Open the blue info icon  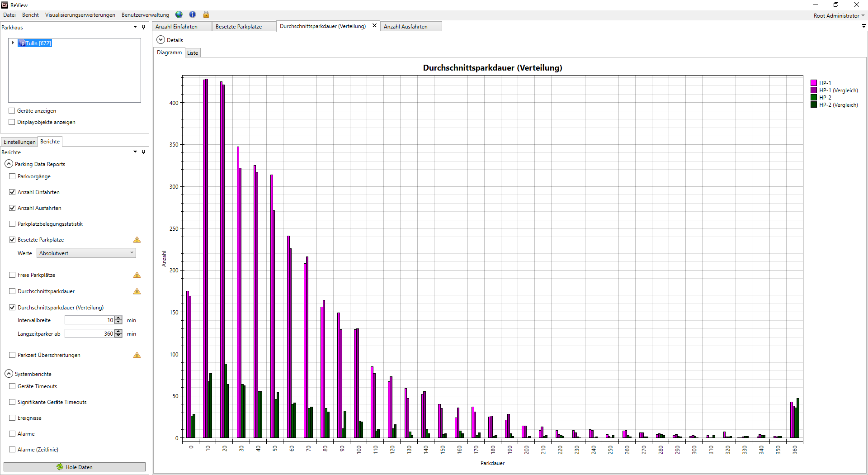coord(193,14)
